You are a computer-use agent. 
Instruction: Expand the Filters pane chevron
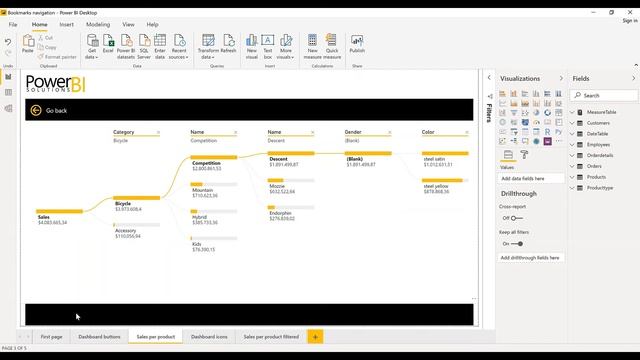[x=489, y=78]
